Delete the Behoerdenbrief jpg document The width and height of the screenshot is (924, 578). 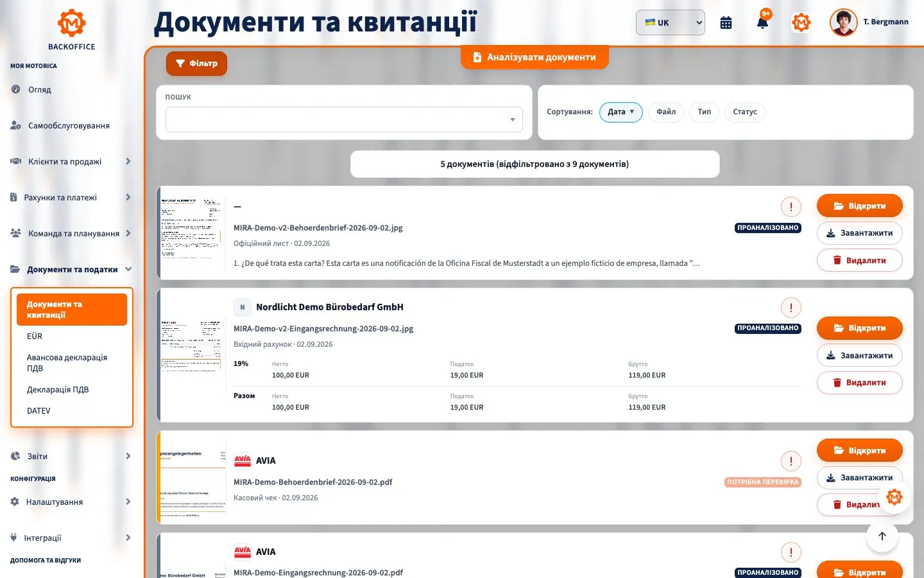[860, 260]
